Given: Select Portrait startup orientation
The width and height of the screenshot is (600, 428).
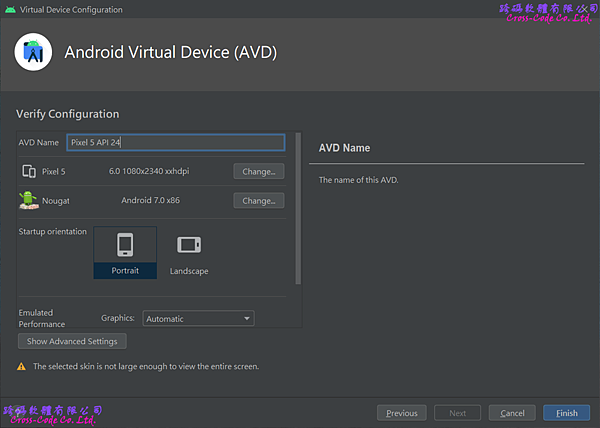Looking at the screenshot, I should tap(125, 252).
